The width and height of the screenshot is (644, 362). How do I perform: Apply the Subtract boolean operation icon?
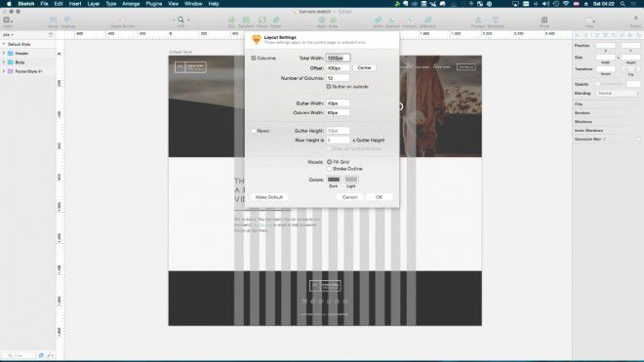tap(392, 20)
